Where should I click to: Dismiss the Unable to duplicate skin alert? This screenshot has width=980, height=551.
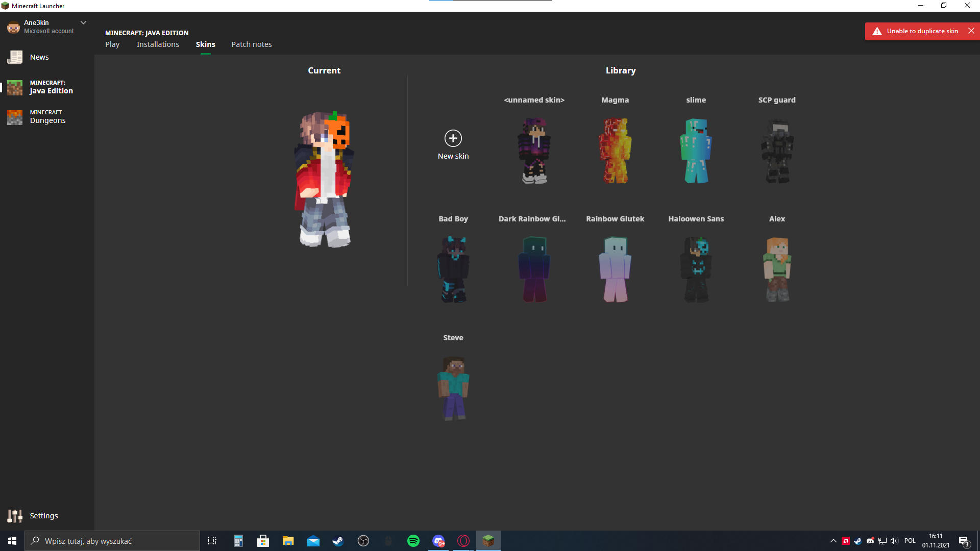pyautogui.click(x=971, y=31)
